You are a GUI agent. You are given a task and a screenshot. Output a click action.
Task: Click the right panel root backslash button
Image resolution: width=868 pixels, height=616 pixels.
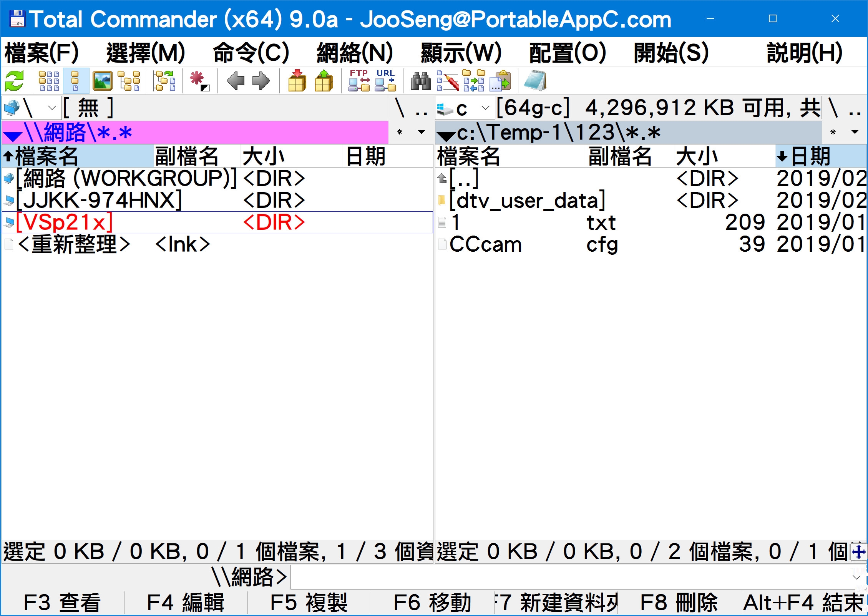[x=833, y=108]
